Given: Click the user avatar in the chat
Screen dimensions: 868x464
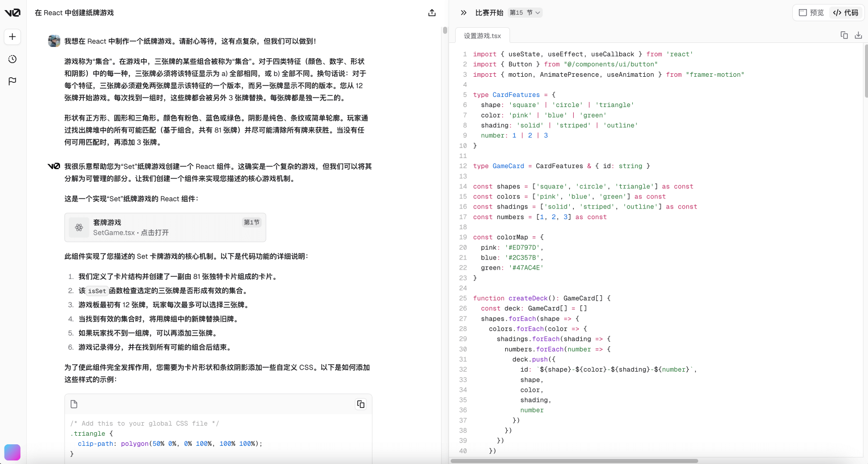Looking at the screenshot, I should coord(54,41).
